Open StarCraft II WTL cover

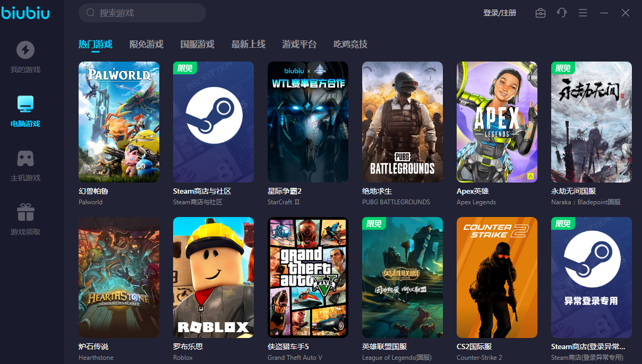(x=308, y=122)
